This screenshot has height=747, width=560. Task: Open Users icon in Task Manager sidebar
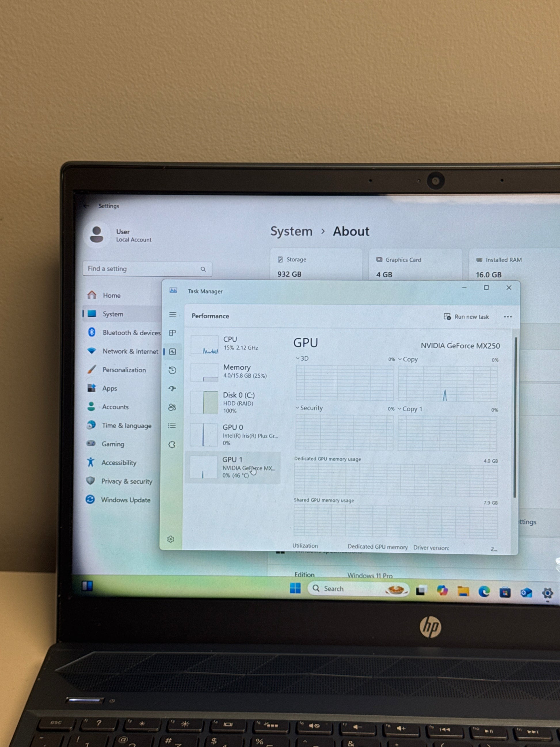[x=172, y=407]
